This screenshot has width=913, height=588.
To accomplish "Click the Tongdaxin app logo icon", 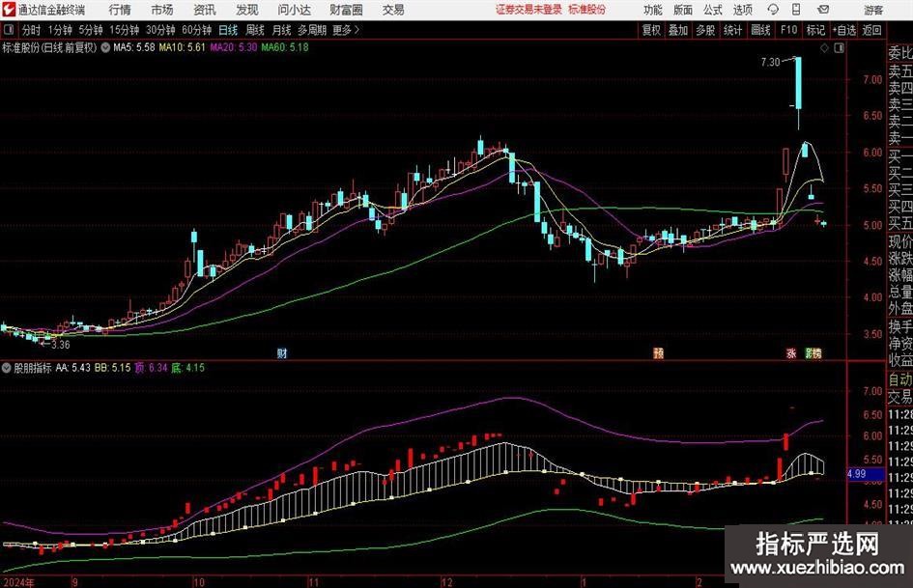I will pyautogui.click(x=8, y=10).
